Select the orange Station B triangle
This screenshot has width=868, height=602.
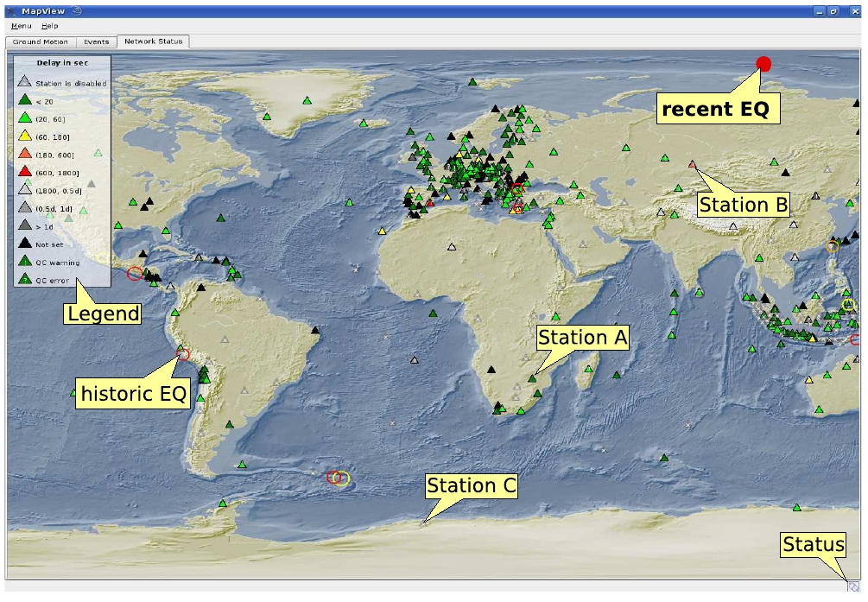[692, 164]
